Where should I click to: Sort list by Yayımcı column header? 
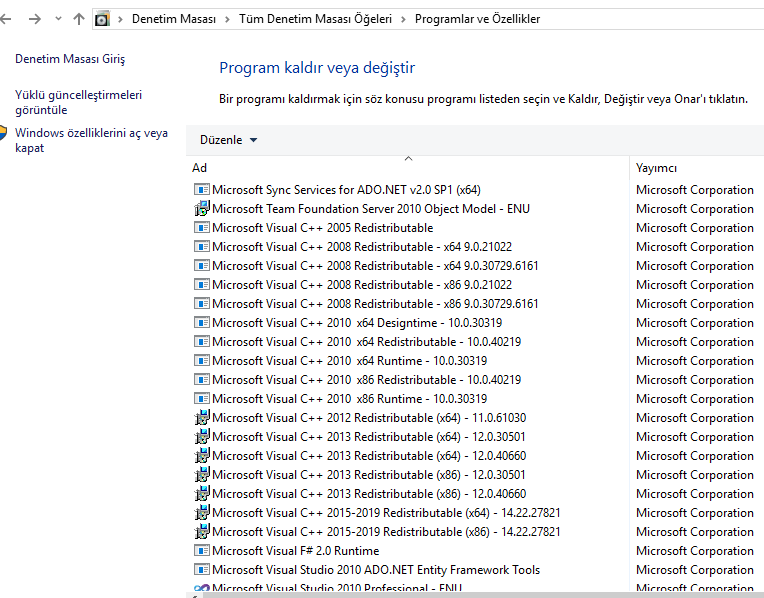(697, 168)
